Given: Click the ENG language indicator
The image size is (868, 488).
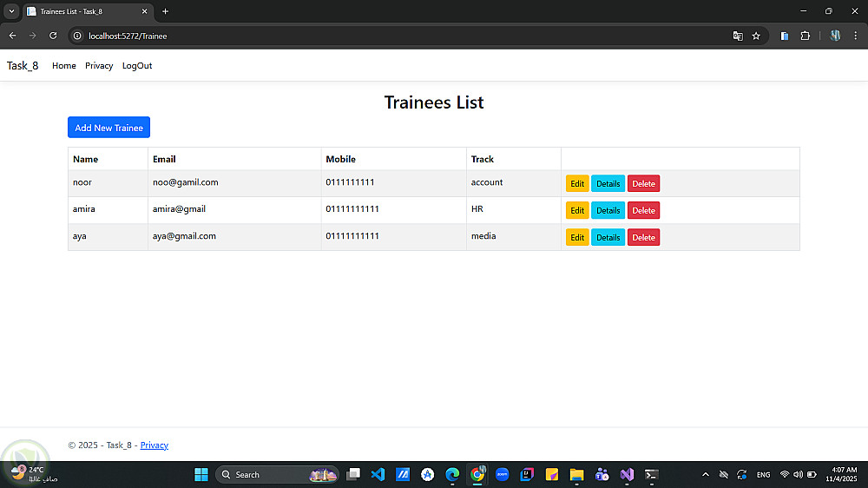Looking at the screenshot, I should (763, 475).
